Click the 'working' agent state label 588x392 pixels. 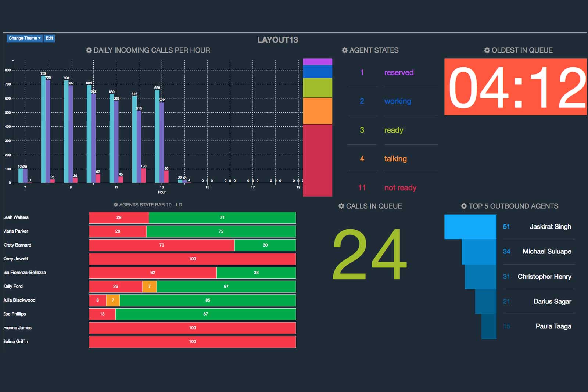(x=398, y=101)
